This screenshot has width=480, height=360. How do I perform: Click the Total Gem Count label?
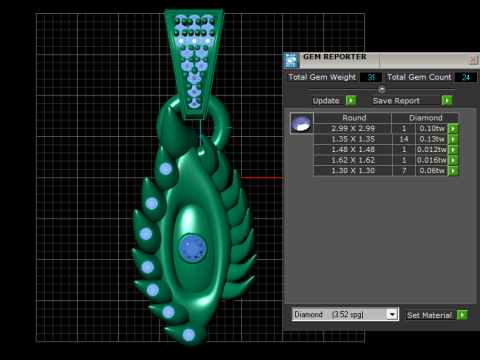pos(419,77)
